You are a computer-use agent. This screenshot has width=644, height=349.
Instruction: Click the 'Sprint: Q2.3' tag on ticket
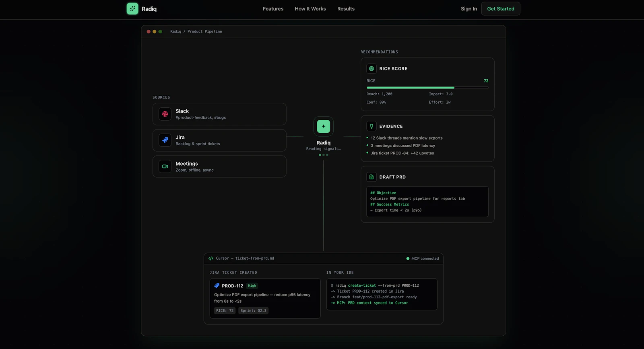[253, 311]
